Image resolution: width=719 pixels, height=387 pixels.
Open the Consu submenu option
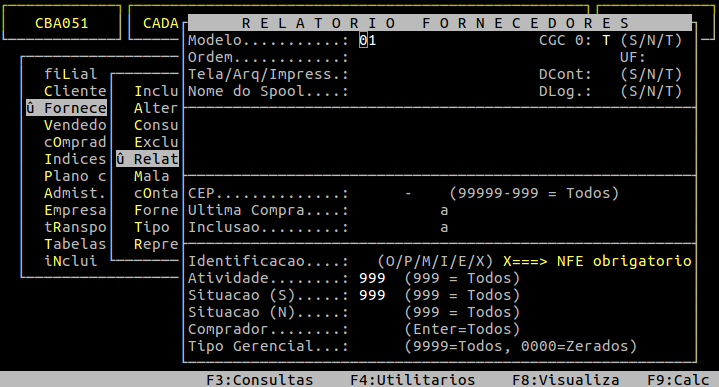pos(156,125)
